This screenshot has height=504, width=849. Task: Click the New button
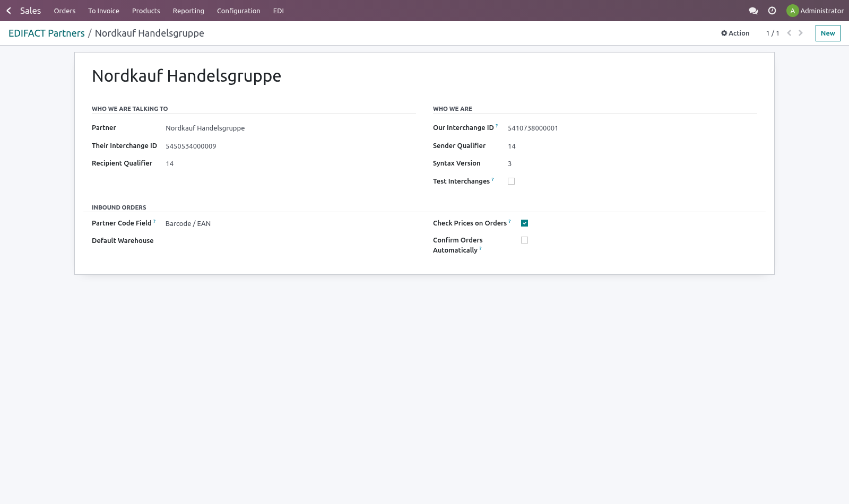point(828,33)
